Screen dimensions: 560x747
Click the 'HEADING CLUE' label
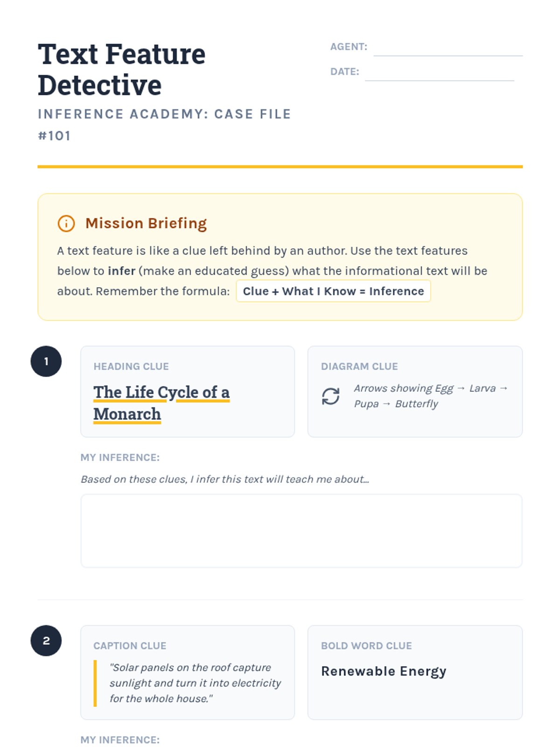tap(131, 366)
